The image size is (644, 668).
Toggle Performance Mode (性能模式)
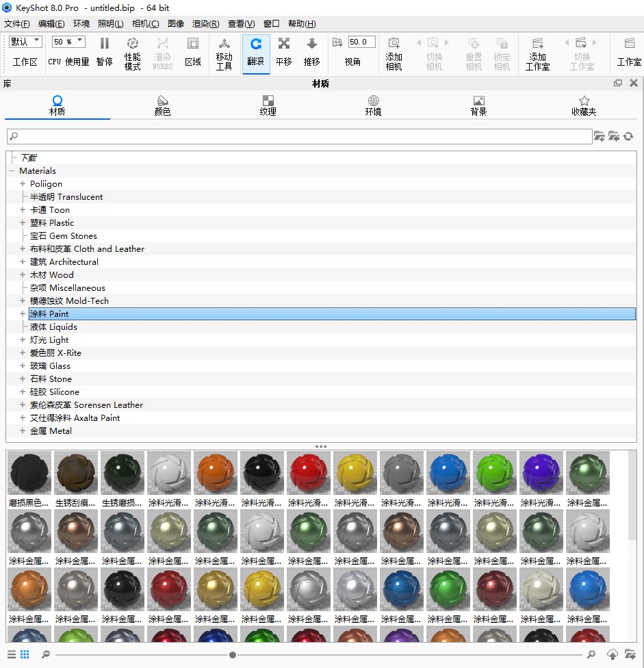[x=132, y=45]
